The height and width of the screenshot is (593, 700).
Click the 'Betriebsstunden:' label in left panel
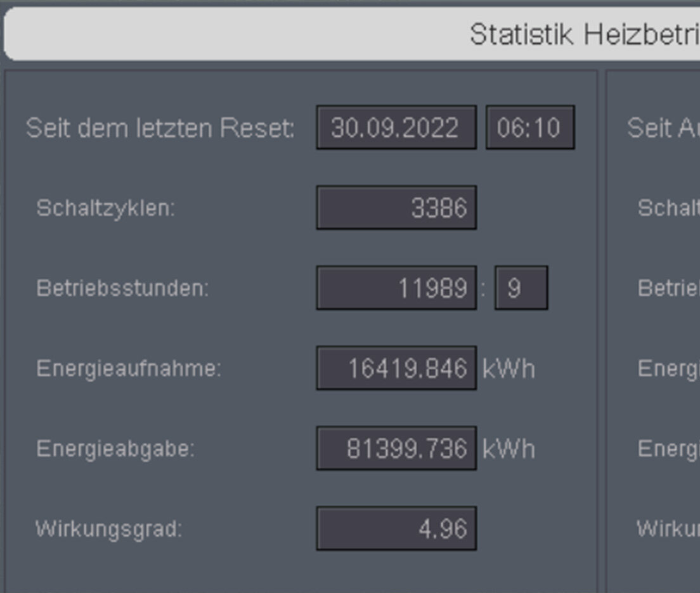pyautogui.click(x=122, y=288)
